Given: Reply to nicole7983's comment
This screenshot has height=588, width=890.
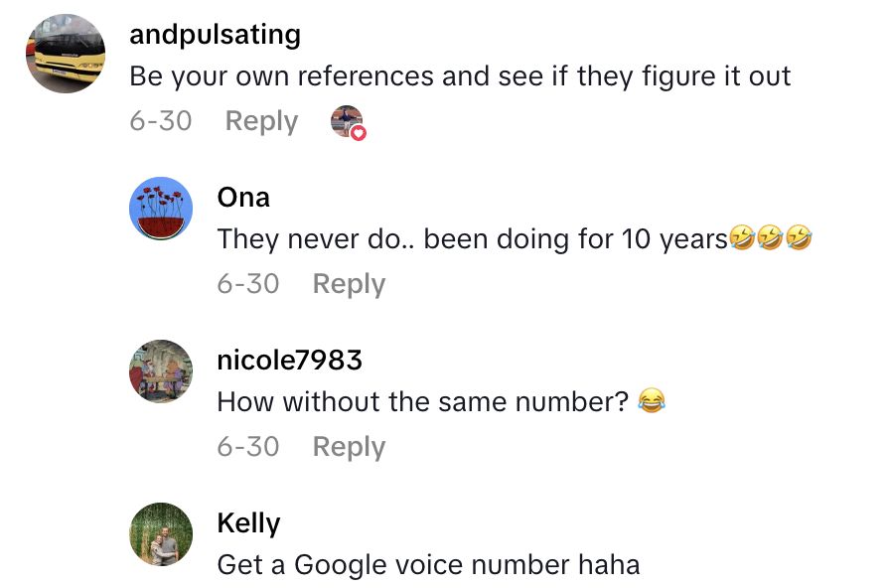Looking at the screenshot, I should pos(349,446).
